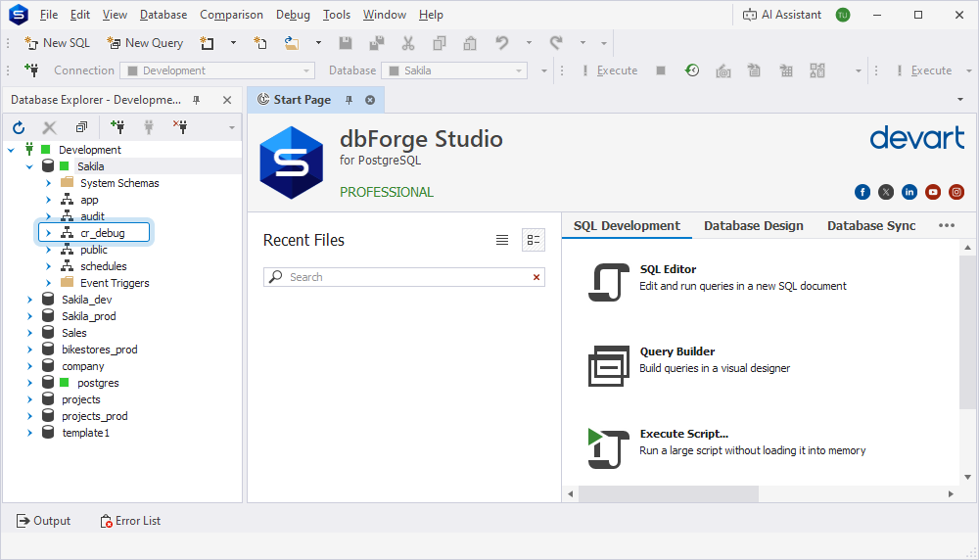This screenshot has height=560, width=979.
Task: Select the SQL Development tab
Action: pos(627,226)
